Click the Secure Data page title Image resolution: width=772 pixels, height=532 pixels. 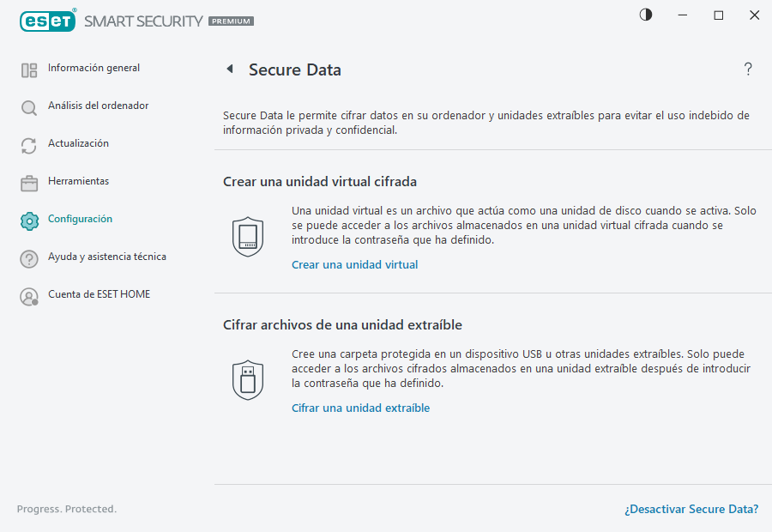[x=294, y=70]
